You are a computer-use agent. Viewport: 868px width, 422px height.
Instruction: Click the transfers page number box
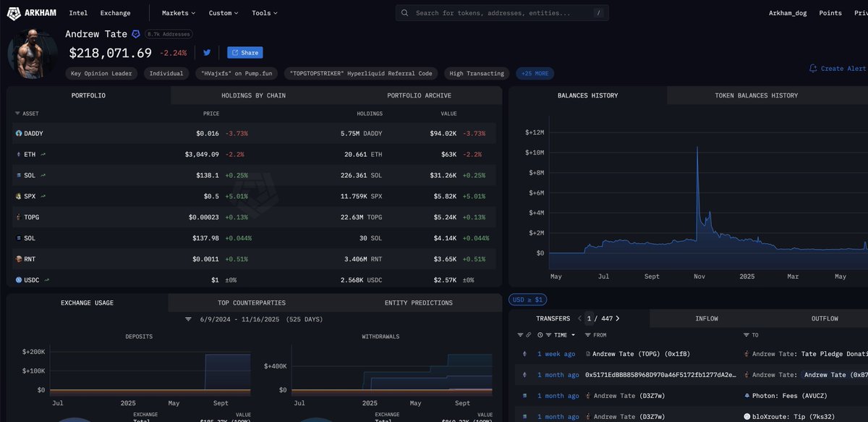tap(590, 318)
